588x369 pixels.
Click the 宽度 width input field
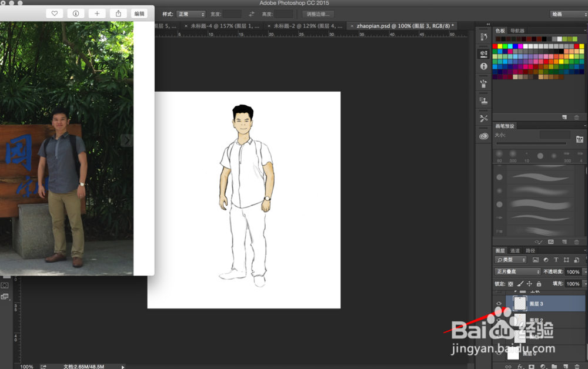pos(232,14)
